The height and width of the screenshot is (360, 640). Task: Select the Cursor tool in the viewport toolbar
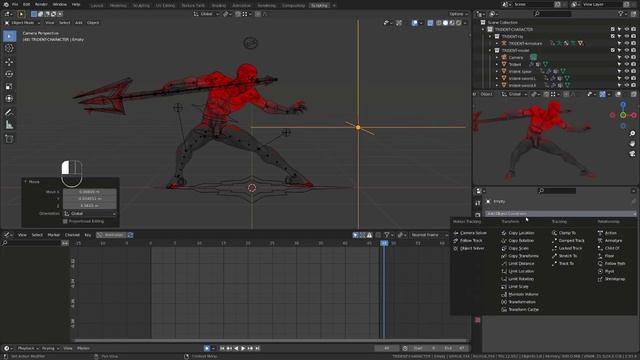pyautogui.click(x=9, y=48)
